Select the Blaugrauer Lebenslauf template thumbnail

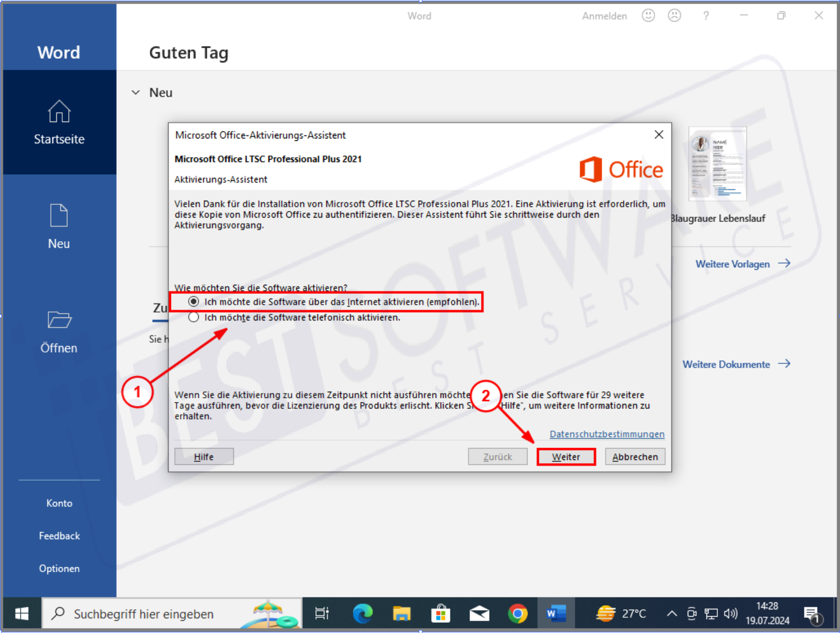(718, 164)
